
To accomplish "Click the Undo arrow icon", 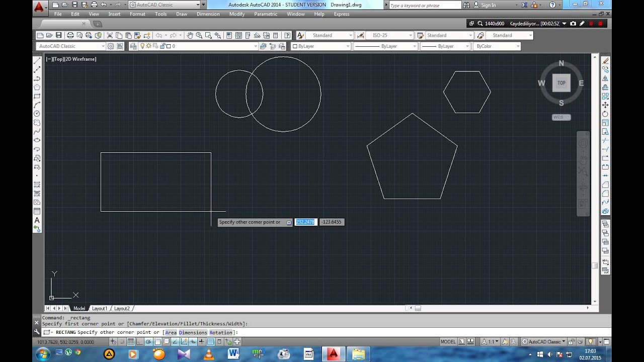I will pyautogui.click(x=159, y=35).
